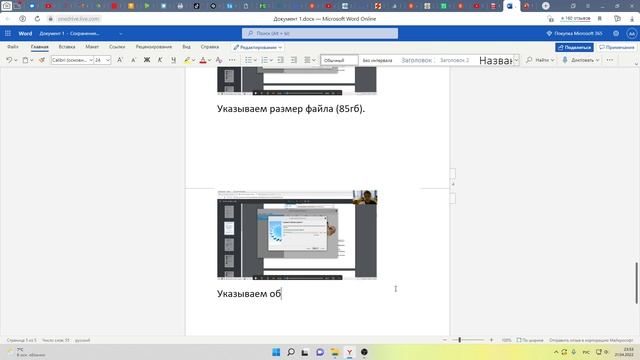Click the Paste clipboard icon
640x360 pixels.
point(25,60)
